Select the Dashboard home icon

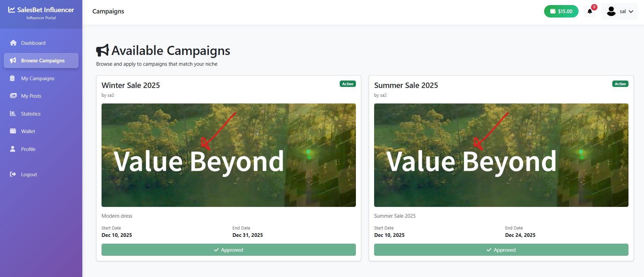[x=13, y=43]
